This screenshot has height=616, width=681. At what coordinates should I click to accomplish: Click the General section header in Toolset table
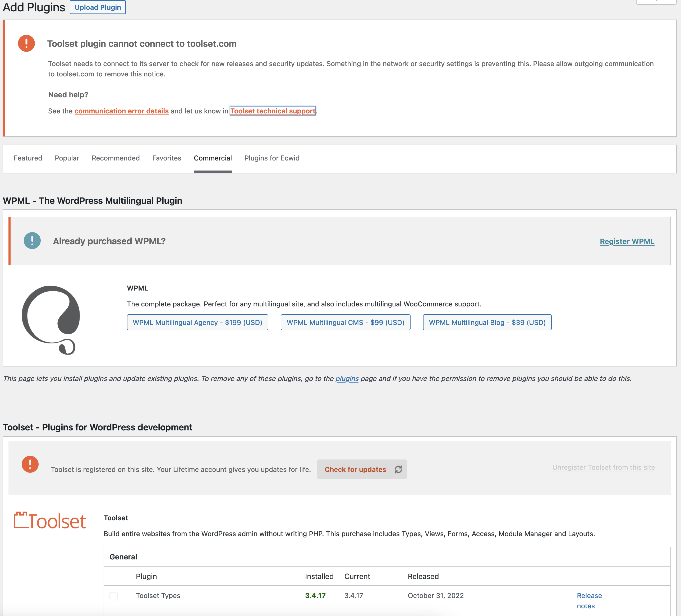click(123, 557)
